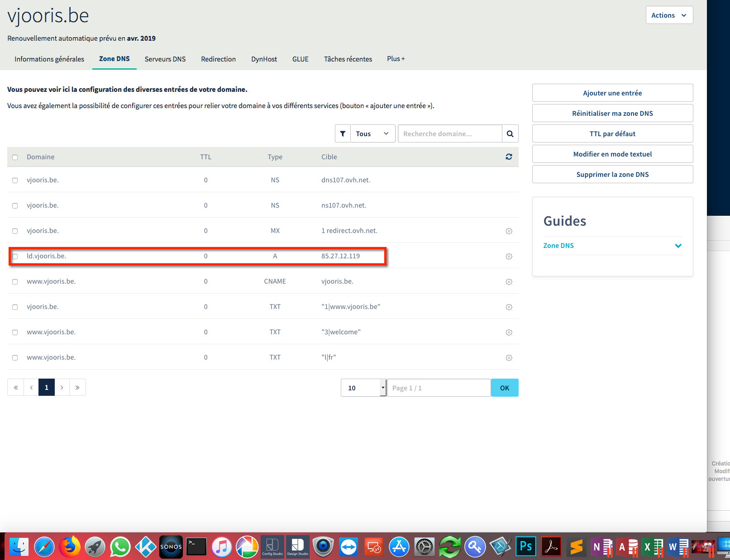This screenshot has height=560, width=730.
Task: Go to the next page of results
Action: (62, 387)
